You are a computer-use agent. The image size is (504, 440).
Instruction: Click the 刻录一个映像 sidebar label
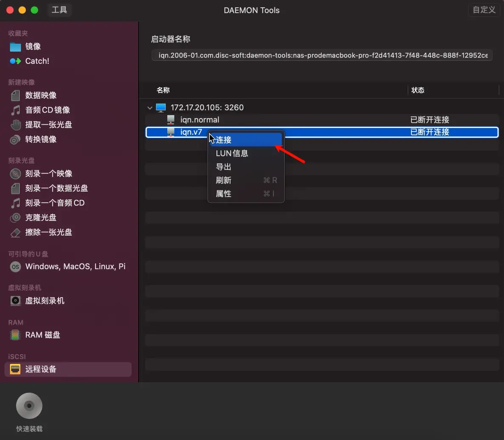(48, 174)
